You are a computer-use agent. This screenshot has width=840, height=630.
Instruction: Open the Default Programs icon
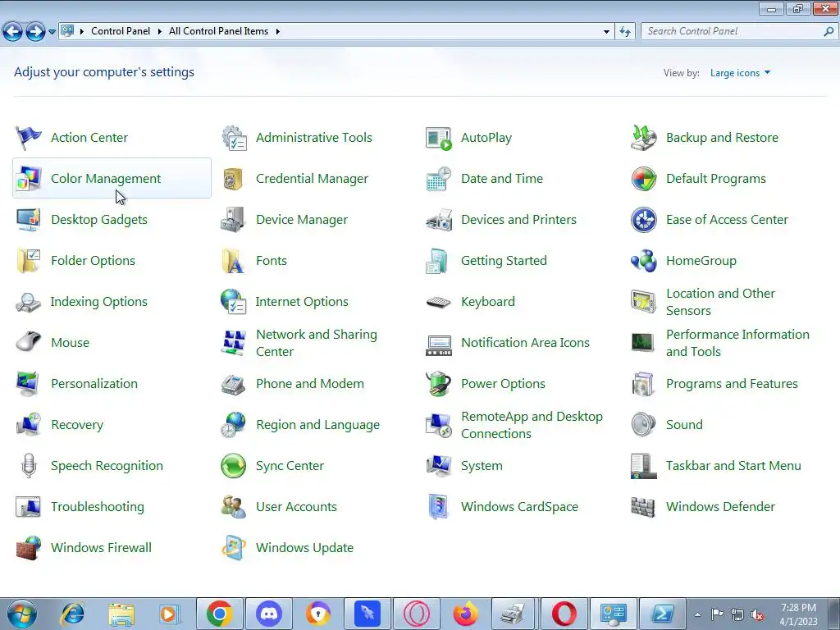click(x=643, y=178)
